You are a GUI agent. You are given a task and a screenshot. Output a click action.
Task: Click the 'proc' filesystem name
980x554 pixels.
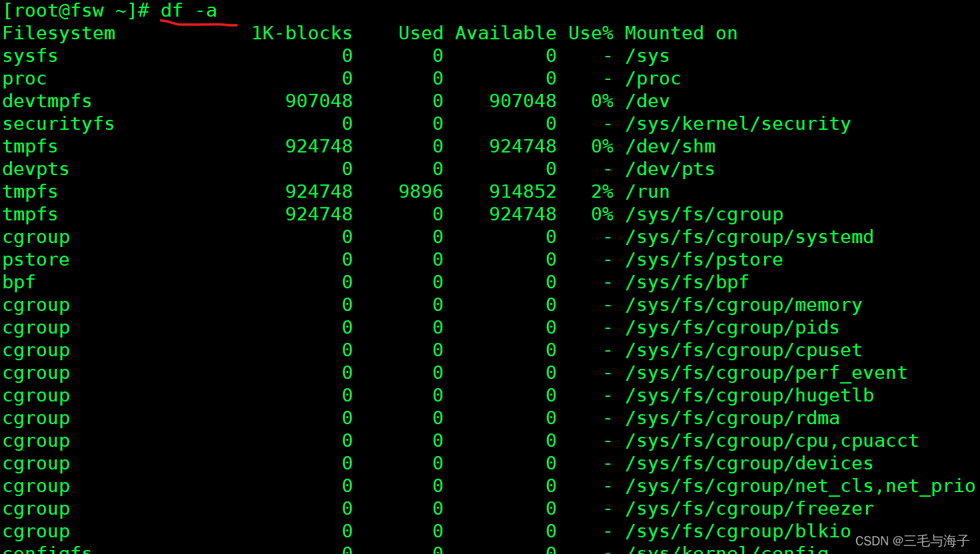click(25, 79)
